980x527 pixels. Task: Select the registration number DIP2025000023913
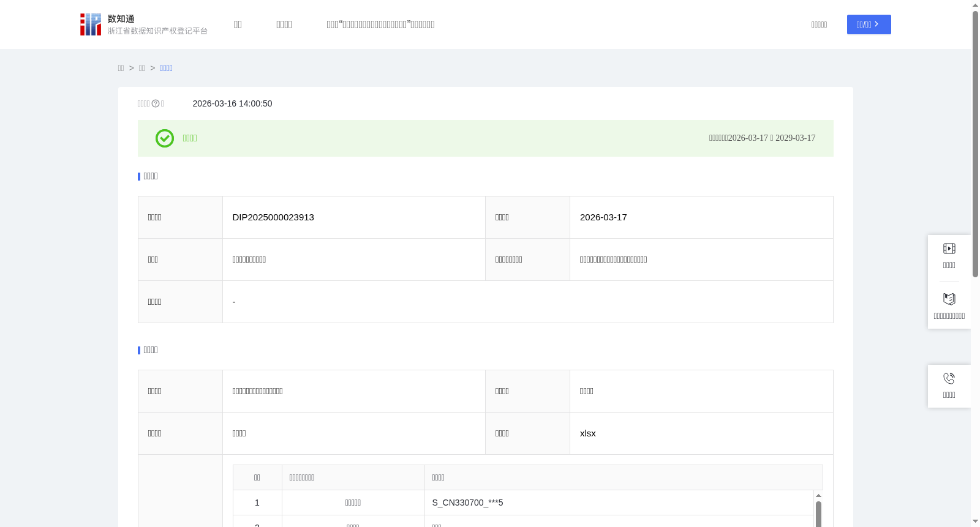[273, 217]
